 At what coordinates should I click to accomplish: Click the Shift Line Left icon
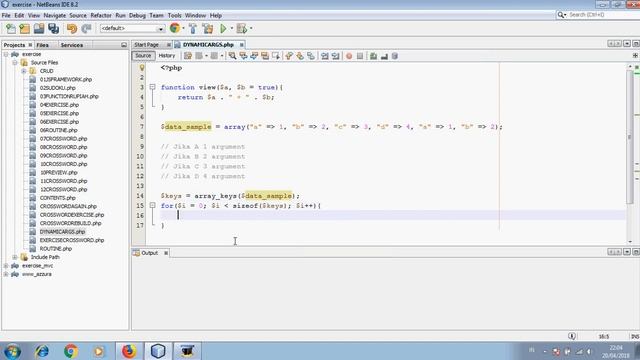(x=324, y=56)
